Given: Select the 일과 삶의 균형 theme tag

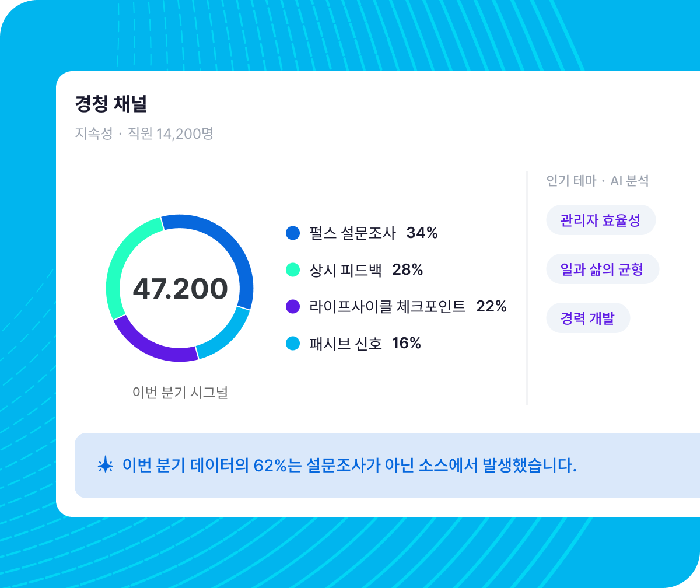Looking at the screenshot, I should coord(603,269).
